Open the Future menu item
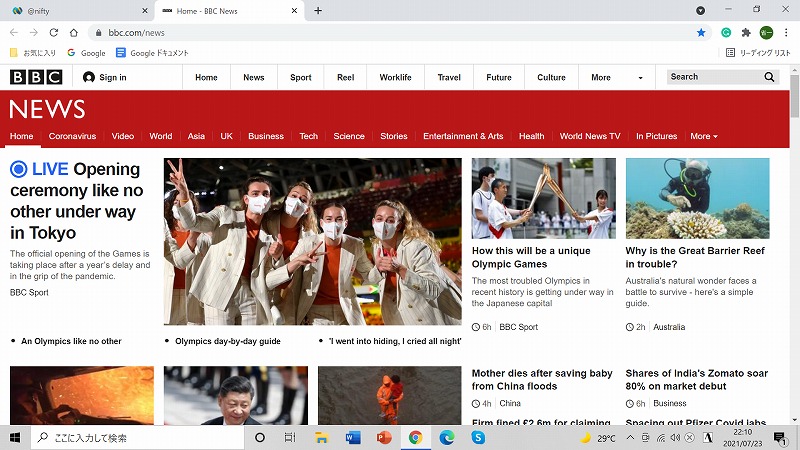Viewport: 800px width, 450px height. point(499,78)
